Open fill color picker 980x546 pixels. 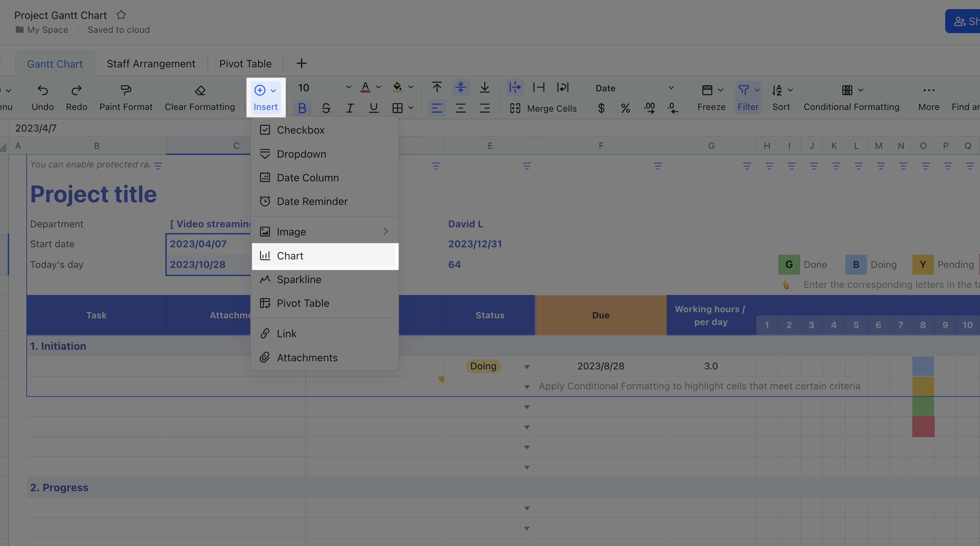point(397,88)
